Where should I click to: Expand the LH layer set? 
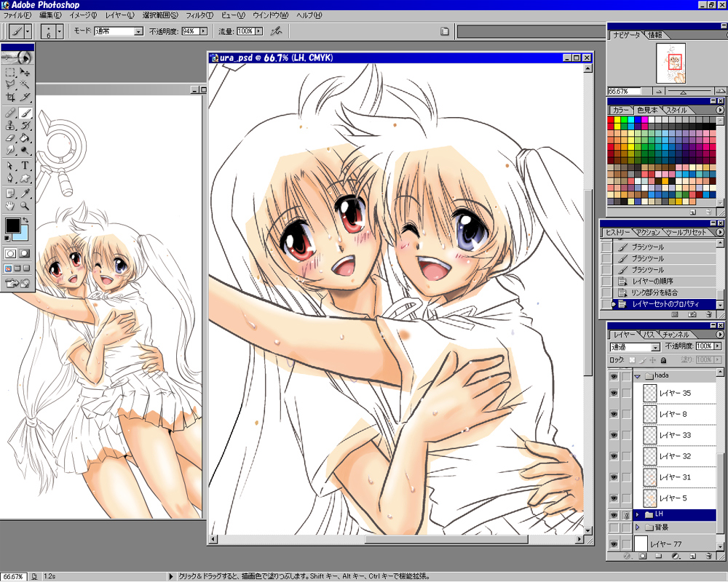tap(638, 514)
